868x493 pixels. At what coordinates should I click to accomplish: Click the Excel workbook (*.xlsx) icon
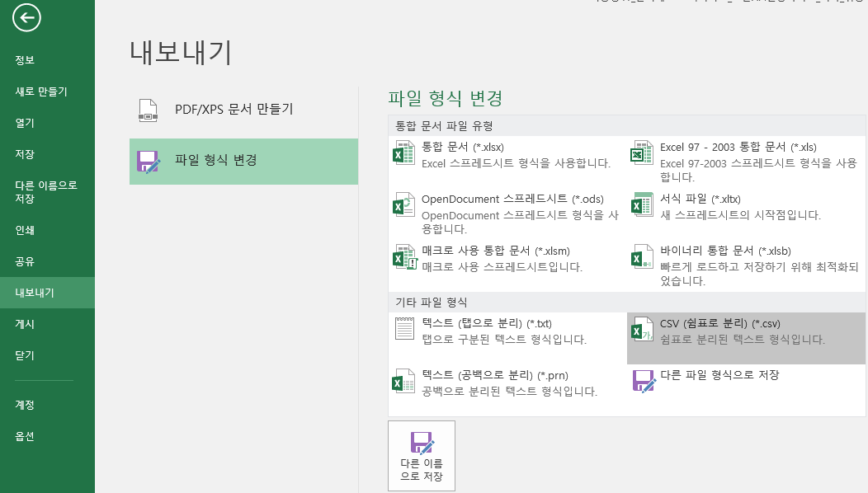[404, 153]
